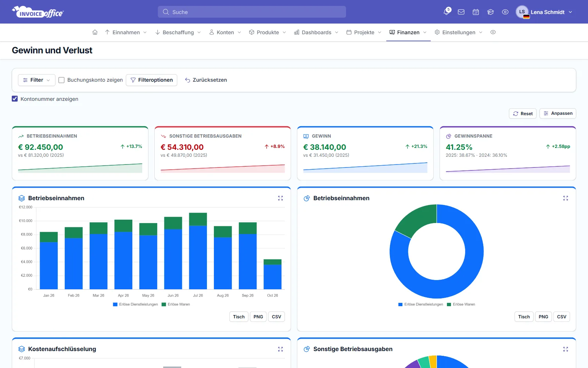
Task: Enable Buchungskonto zeigen checkbox
Action: click(62, 80)
